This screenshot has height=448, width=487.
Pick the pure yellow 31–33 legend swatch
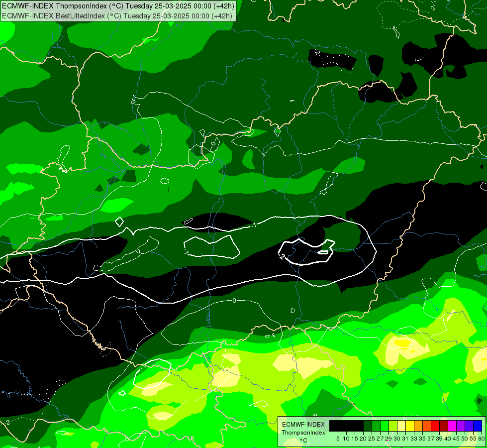(x=410, y=426)
